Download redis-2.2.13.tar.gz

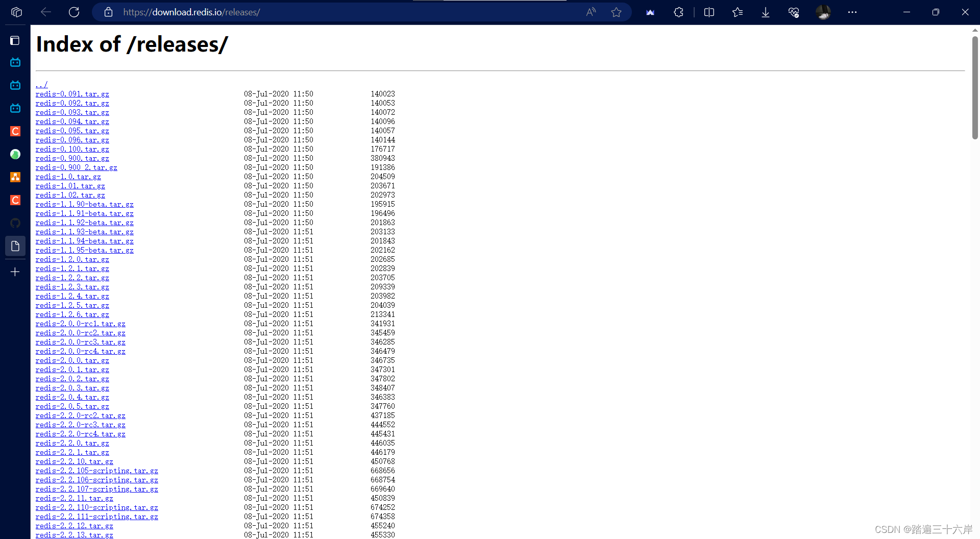pos(74,535)
